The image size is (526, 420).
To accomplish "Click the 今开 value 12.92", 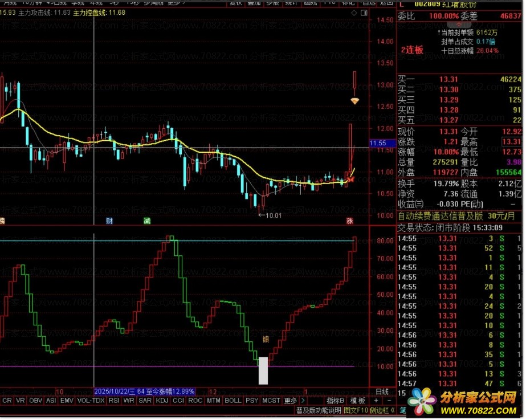I will click(512, 132).
